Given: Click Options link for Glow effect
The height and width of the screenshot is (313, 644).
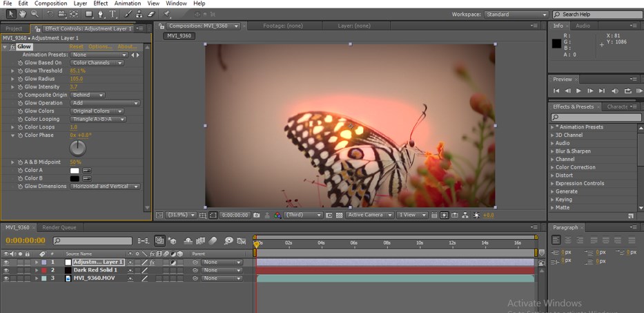Looking at the screenshot, I should [99, 47].
